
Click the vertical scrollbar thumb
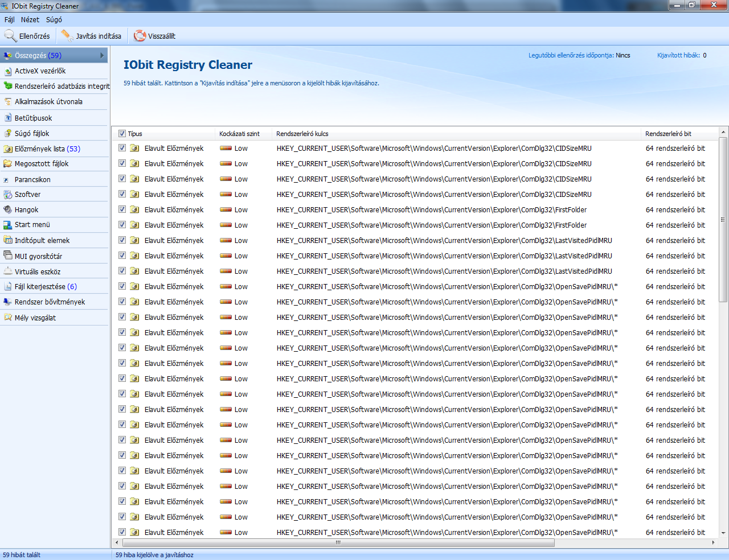pos(723,220)
